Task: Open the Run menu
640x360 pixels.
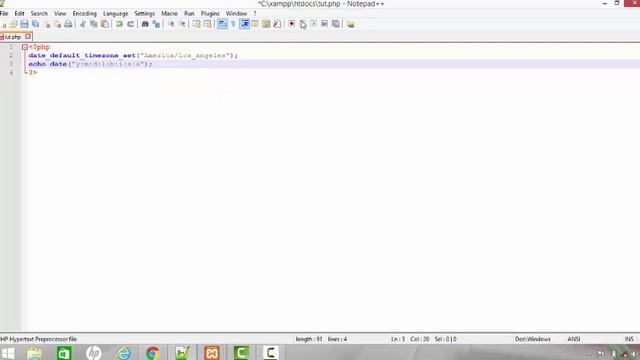Action: (189, 13)
